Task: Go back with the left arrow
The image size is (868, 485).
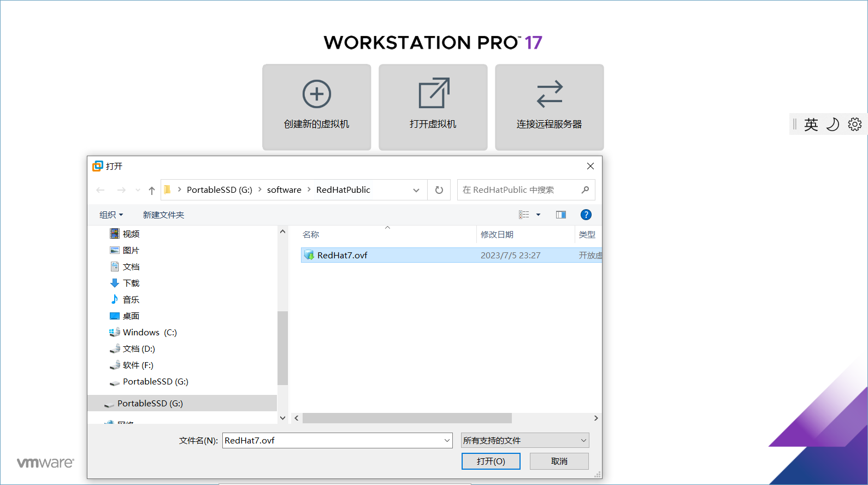Action: point(101,190)
